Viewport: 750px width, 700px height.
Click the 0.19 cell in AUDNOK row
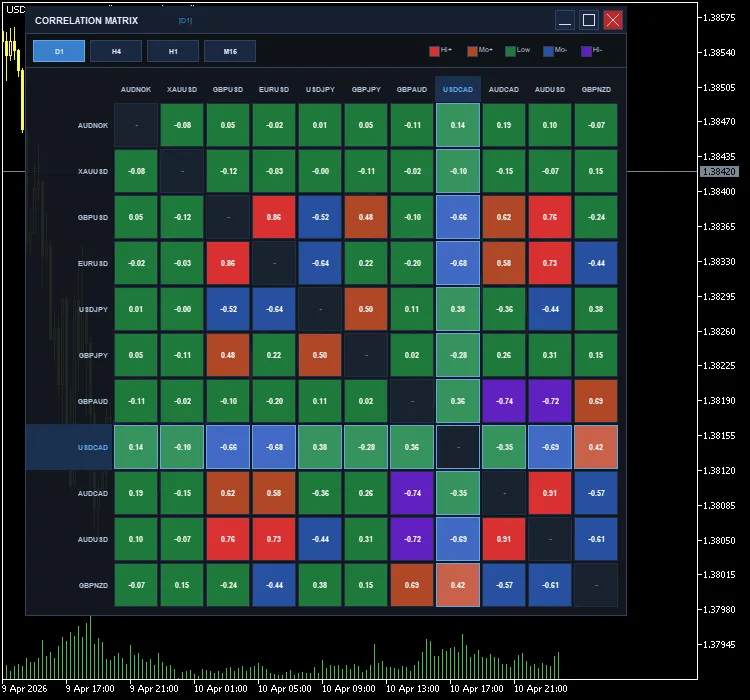click(504, 125)
